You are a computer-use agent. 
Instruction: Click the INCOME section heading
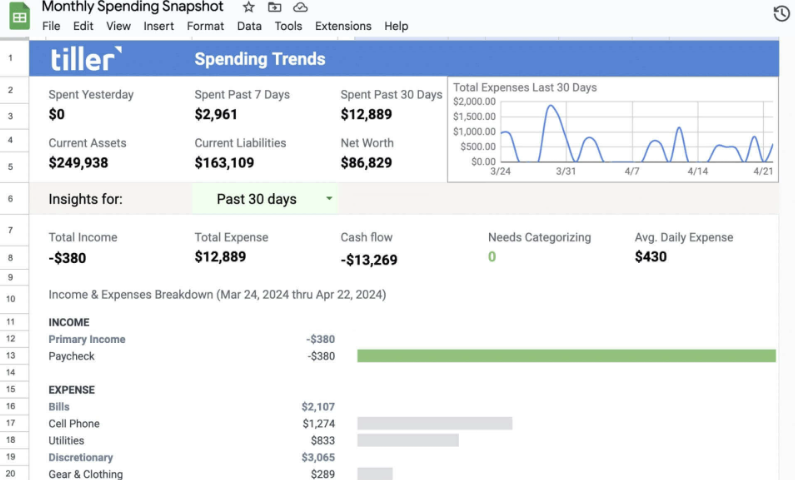[x=69, y=322]
